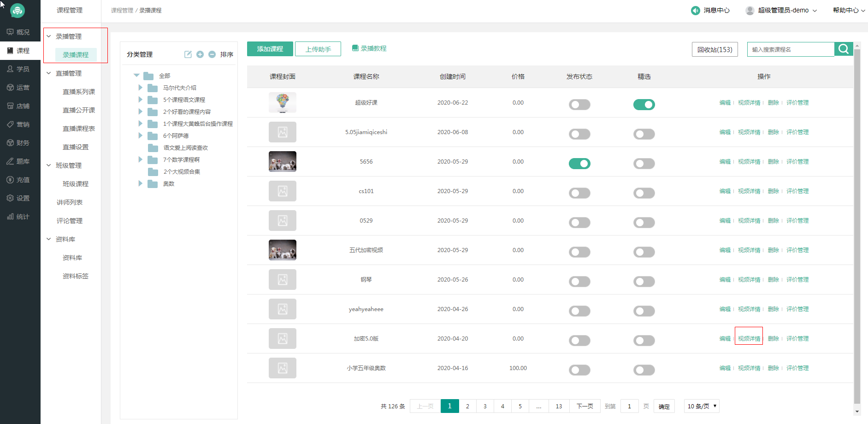Open the 回收站(153) recycle bin

(x=714, y=49)
